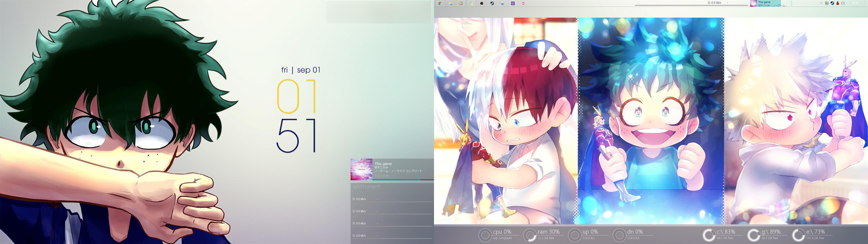This screenshot has width=868, height=244.
Task: Open the Twitch taskbar icon
Action: 513,3
